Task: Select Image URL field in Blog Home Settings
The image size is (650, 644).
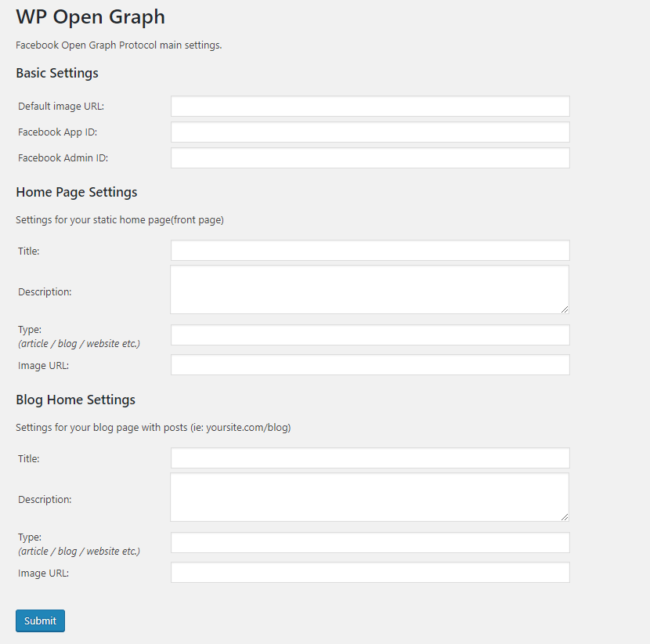Action: point(370,573)
